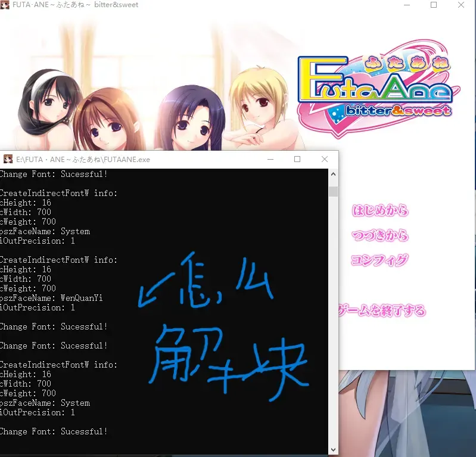Select ゲームを終了する to quit
The image size is (476, 457).
coord(382,310)
